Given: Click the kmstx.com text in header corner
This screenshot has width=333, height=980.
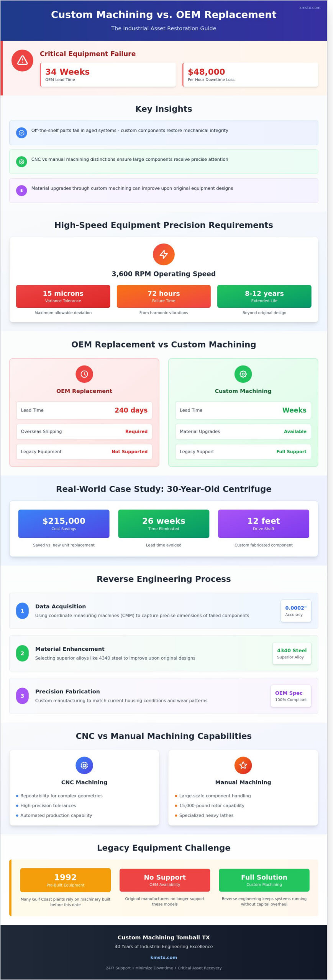Looking at the screenshot, I should point(310,8).
